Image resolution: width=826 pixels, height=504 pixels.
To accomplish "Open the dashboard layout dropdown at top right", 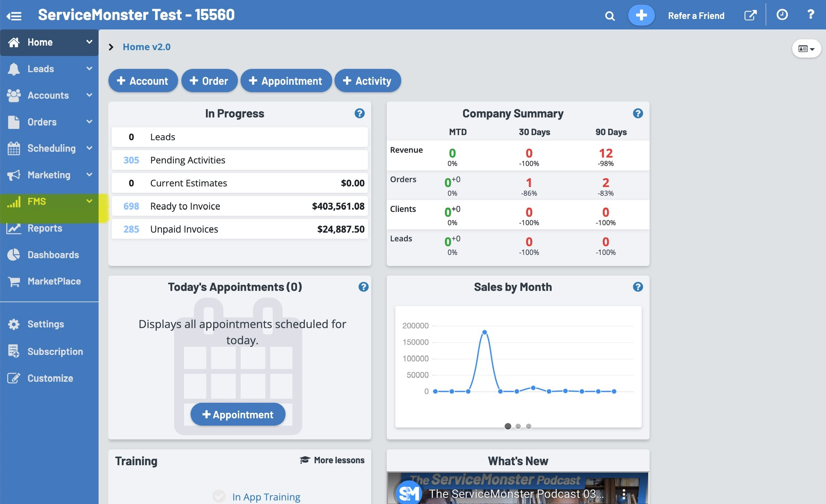I will tap(806, 49).
